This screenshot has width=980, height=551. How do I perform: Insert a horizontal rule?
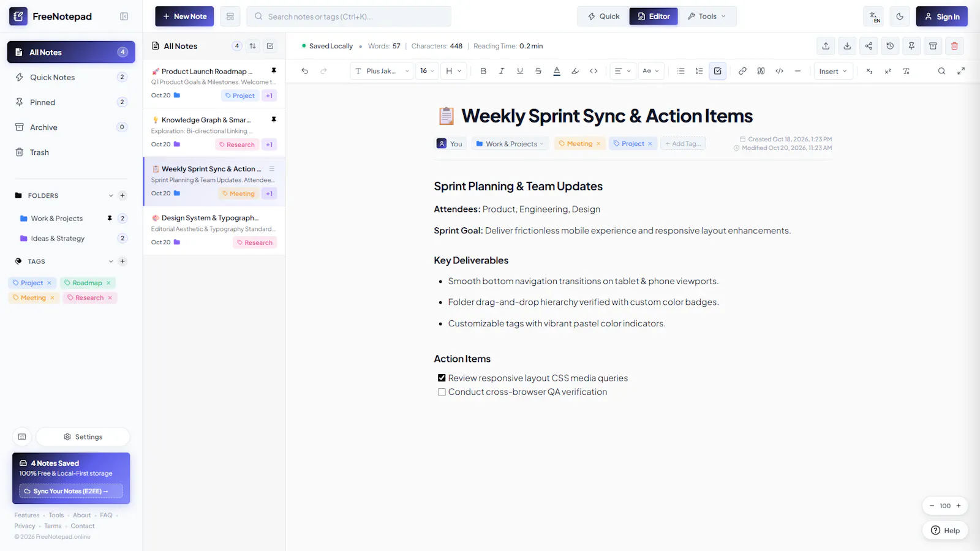(x=797, y=71)
